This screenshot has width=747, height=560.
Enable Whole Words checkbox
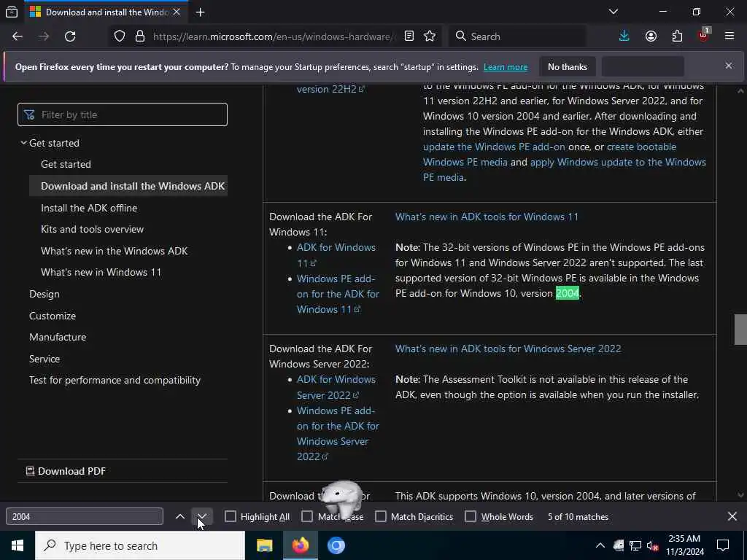[x=471, y=517]
